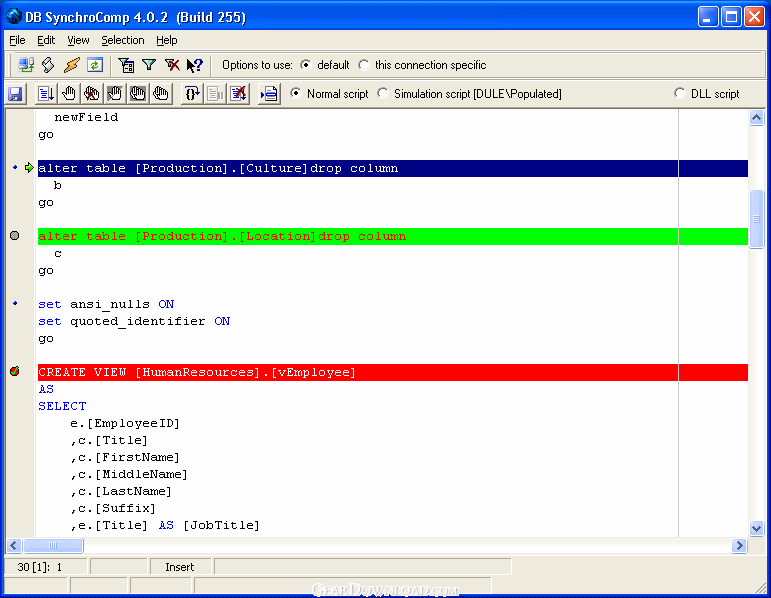Image resolution: width=771 pixels, height=598 pixels.
Task: Open the File menu
Action: click(17, 40)
